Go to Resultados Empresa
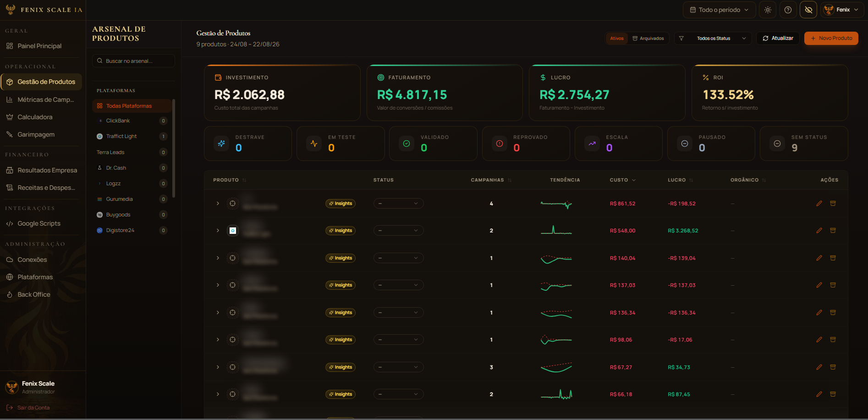The width and height of the screenshot is (868, 420). (41, 170)
